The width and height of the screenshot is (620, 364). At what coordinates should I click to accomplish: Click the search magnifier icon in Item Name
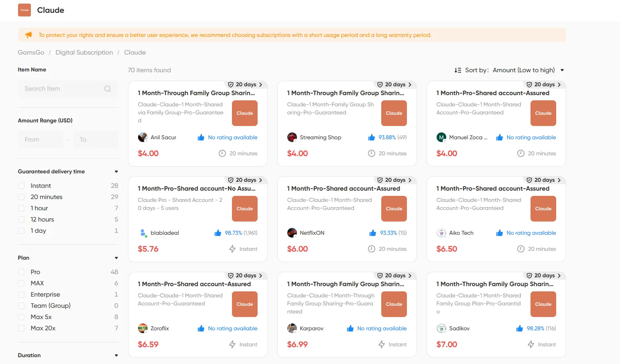coord(108,89)
